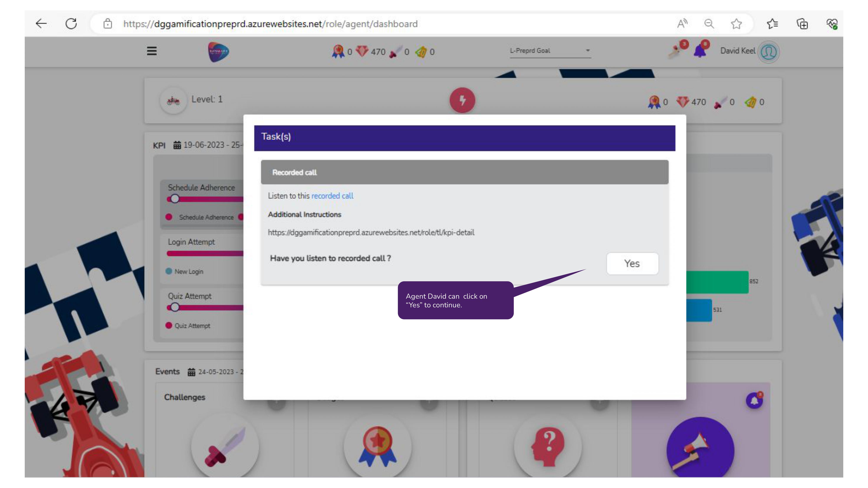Click the red lightning bolt button

pyautogui.click(x=462, y=100)
